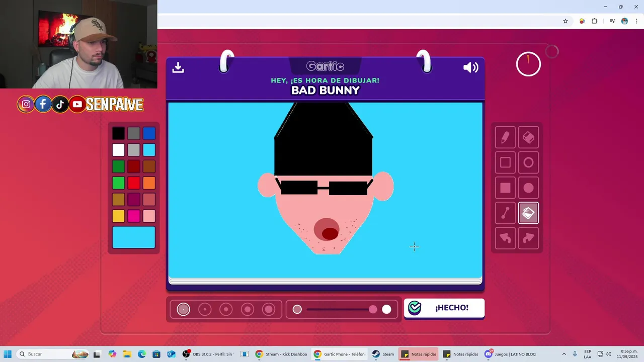Open OBS 31.0.2 from the taskbar
This screenshot has width=644, height=362.
(207, 354)
